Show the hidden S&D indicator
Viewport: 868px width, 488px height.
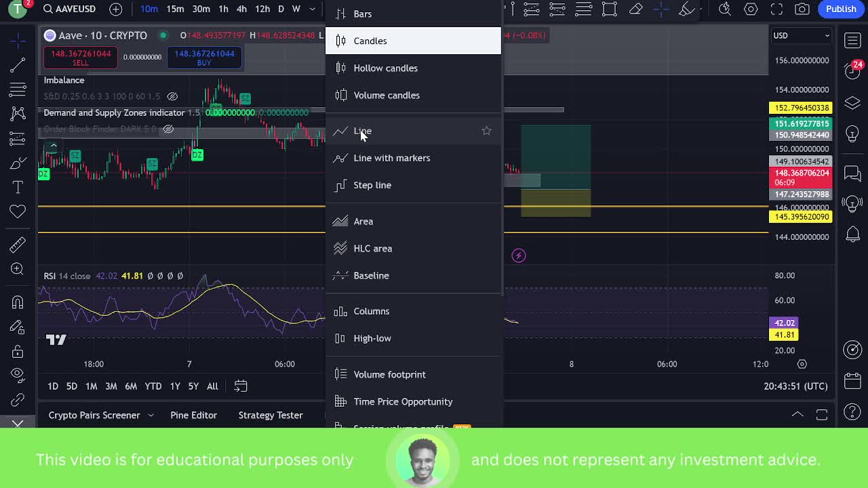[x=172, y=96]
